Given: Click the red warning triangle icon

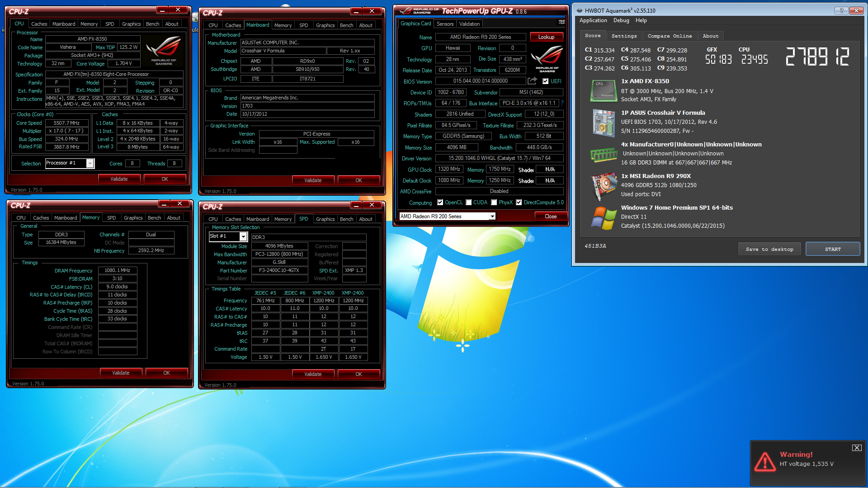Looking at the screenshot, I should [x=765, y=461].
